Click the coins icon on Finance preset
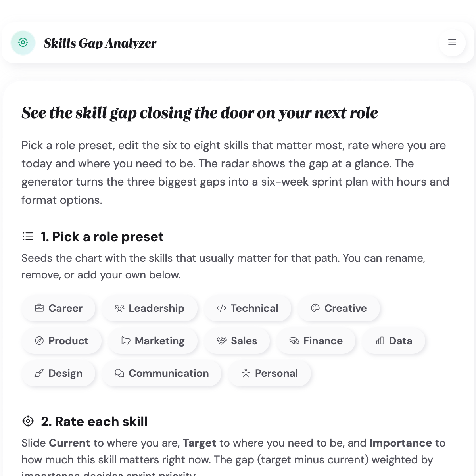The height and width of the screenshot is (476, 476). 294,341
